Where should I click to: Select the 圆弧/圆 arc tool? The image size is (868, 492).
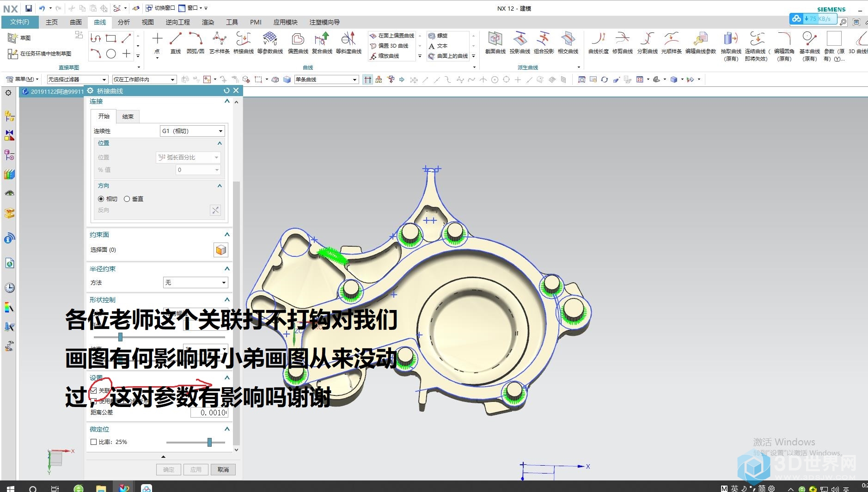pyautogui.click(x=195, y=43)
